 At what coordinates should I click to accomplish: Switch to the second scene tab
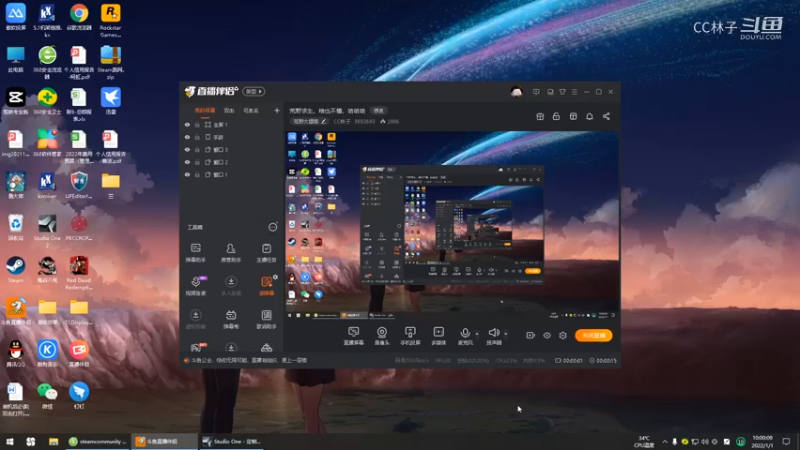click(229, 110)
